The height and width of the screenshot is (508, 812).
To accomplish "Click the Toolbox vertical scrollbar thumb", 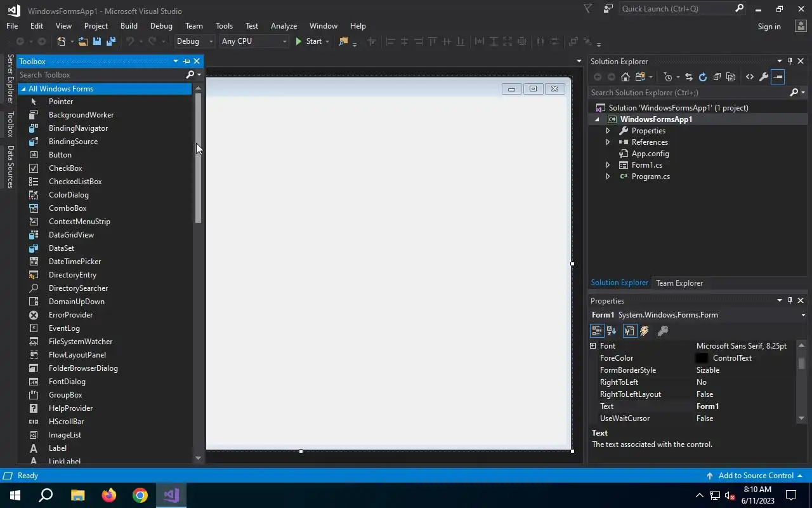I will (198, 157).
